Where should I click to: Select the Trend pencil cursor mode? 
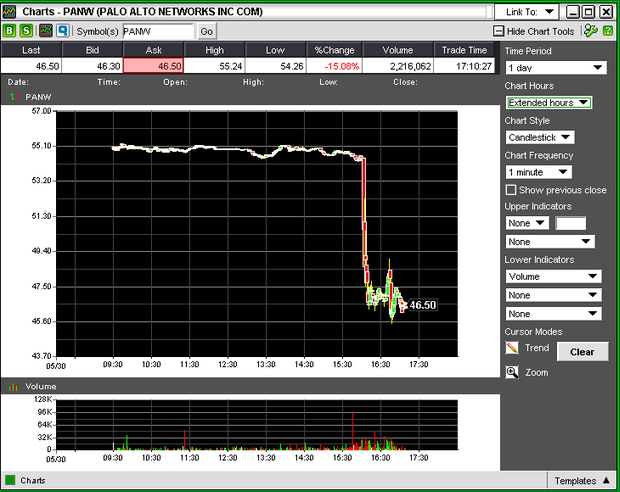tap(512, 348)
